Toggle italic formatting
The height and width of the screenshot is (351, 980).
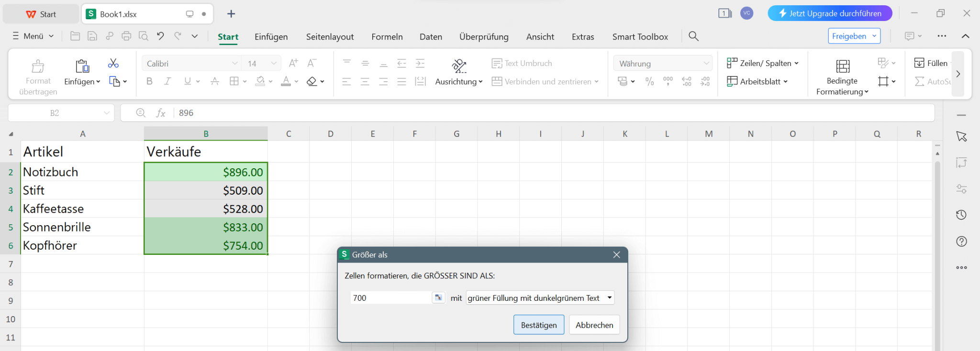[x=167, y=82]
